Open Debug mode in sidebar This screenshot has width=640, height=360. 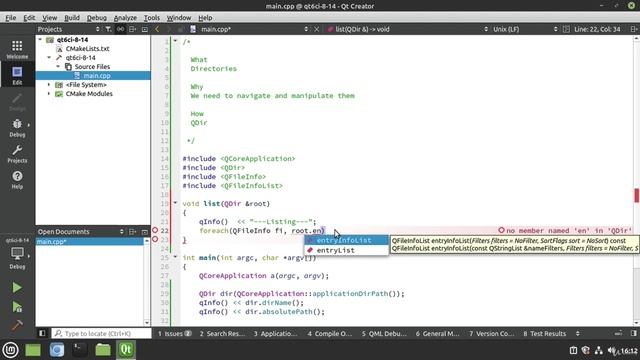coord(17,128)
